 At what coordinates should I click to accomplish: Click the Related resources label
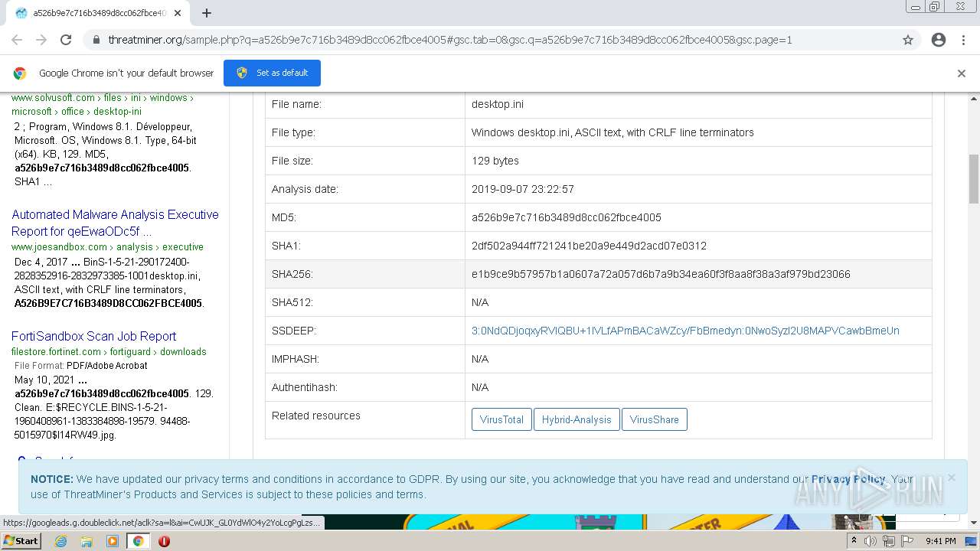pos(316,416)
